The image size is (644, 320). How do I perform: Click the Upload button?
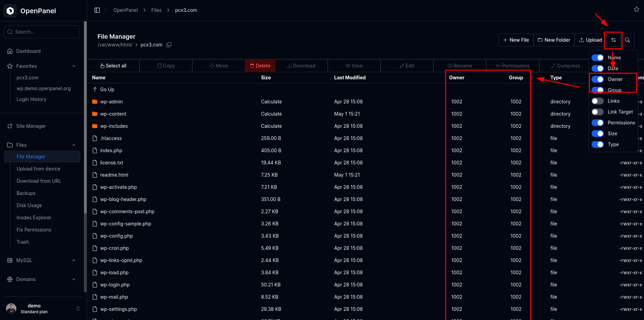click(590, 40)
